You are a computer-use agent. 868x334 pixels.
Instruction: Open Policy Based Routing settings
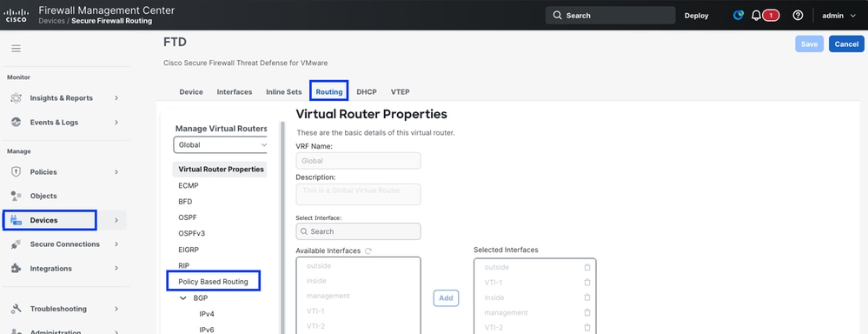pos(213,282)
